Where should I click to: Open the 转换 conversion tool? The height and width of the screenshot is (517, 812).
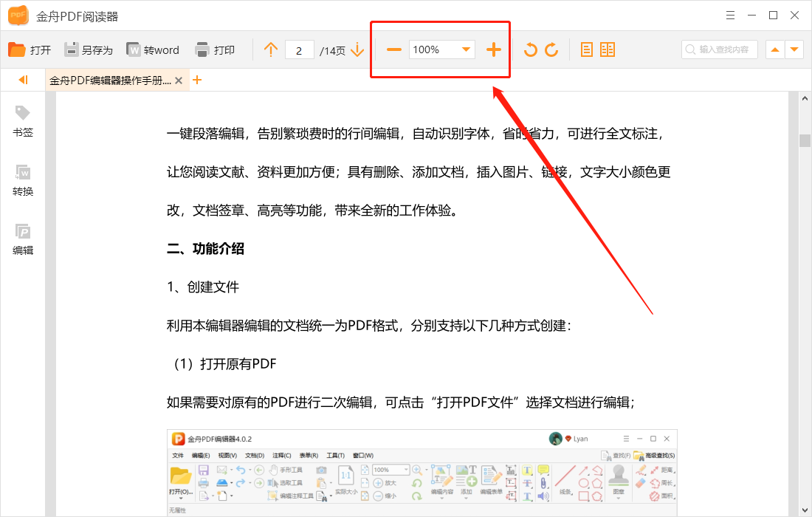(x=23, y=180)
